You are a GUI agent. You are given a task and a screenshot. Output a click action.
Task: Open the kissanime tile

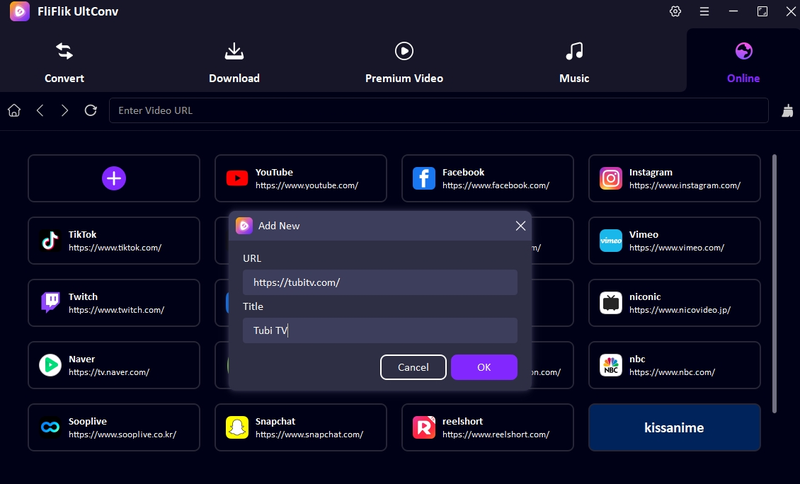click(x=674, y=427)
